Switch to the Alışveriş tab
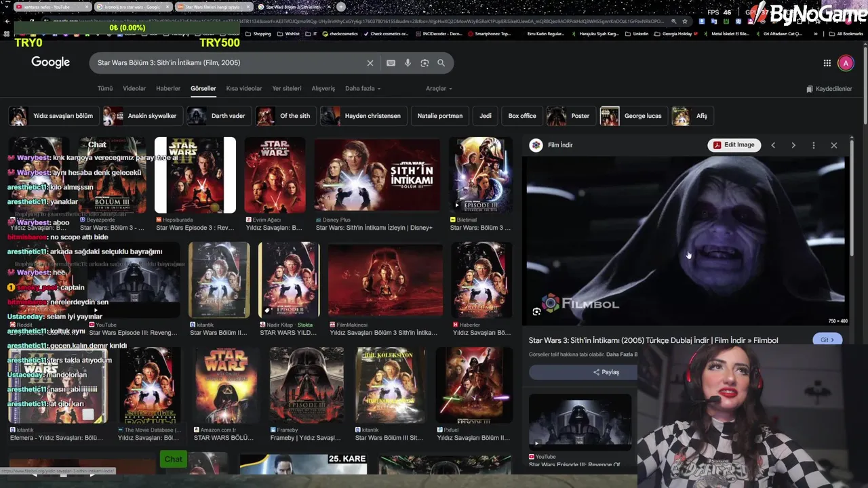This screenshot has height=488, width=868. [323, 89]
